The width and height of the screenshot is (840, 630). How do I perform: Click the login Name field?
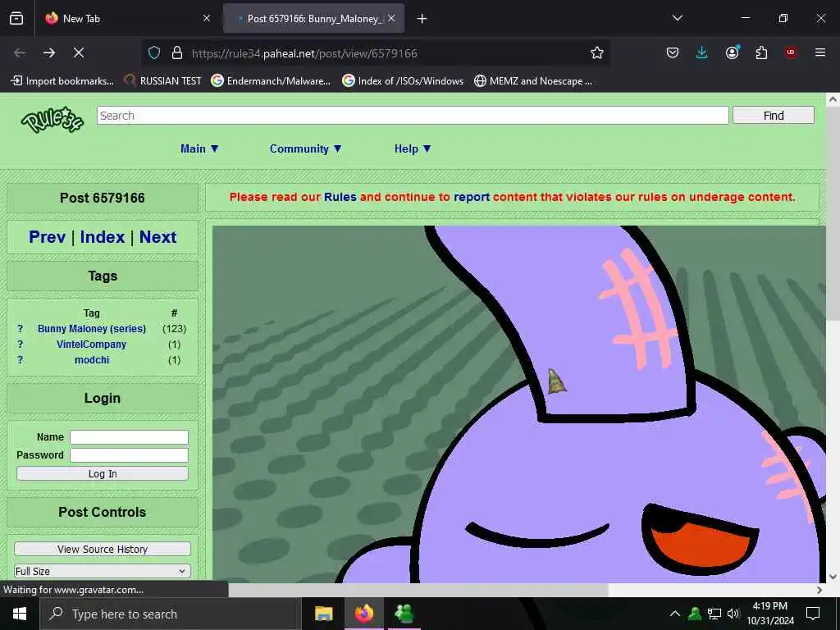click(129, 437)
